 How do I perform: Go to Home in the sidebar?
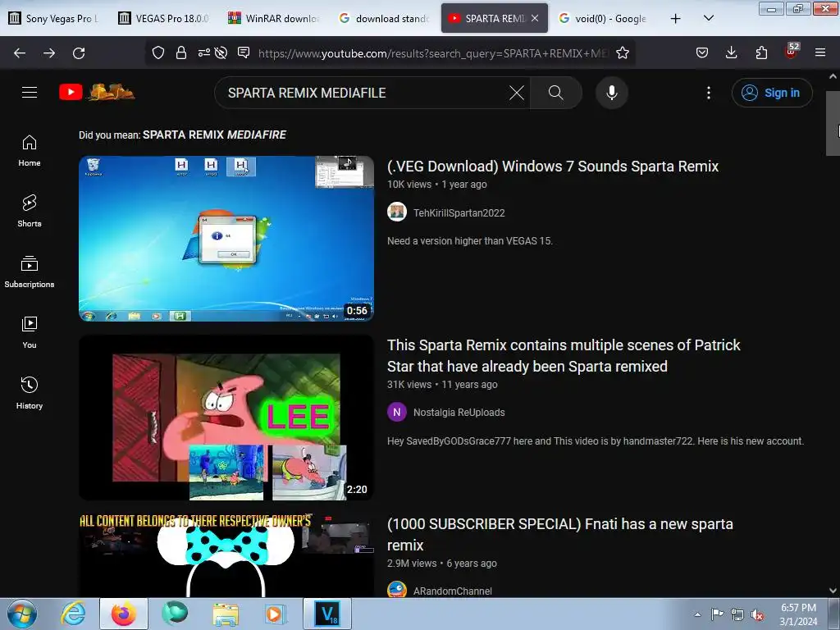tap(30, 151)
